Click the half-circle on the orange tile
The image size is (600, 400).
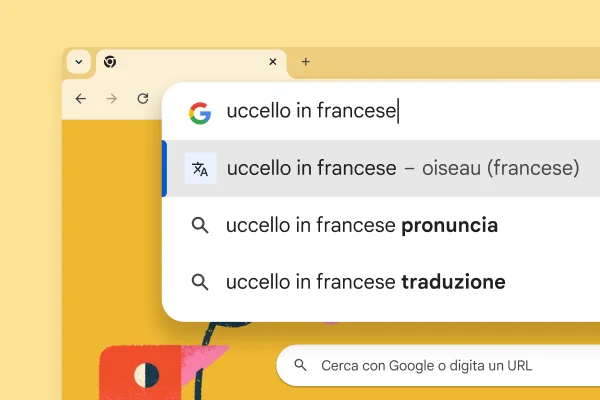pyautogui.click(x=147, y=376)
